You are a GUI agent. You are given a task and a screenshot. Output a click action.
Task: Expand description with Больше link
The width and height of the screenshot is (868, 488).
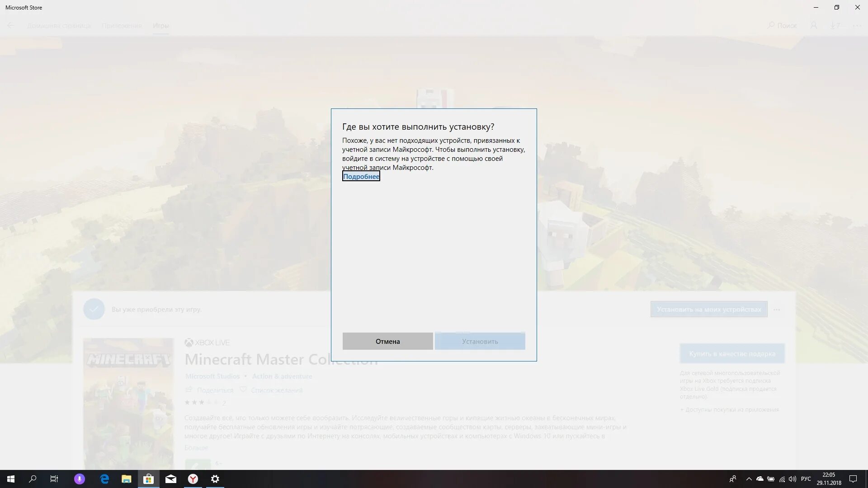click(x=196, y=447)
